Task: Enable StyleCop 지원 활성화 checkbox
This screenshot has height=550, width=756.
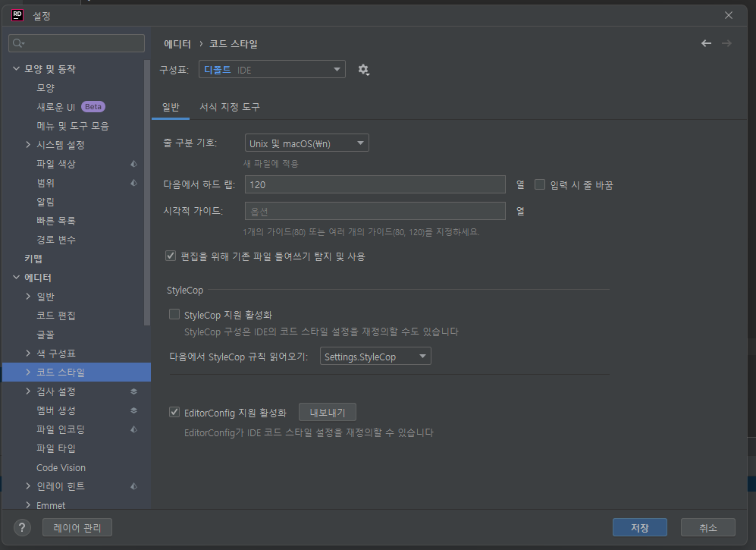Action: 174,315
